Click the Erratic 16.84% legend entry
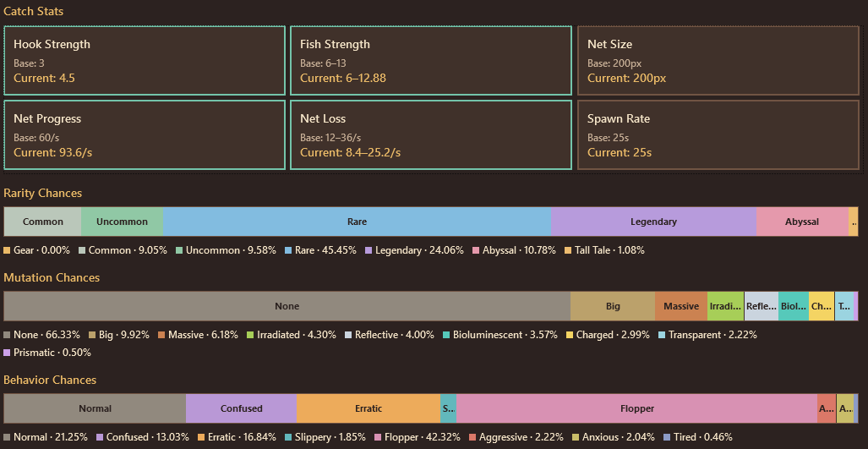Viewport: 868px width, 449px height. (237, 437)
